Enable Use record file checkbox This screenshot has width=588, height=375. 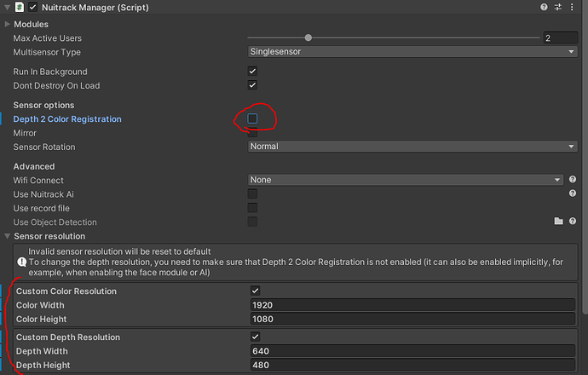pos(252,208)
